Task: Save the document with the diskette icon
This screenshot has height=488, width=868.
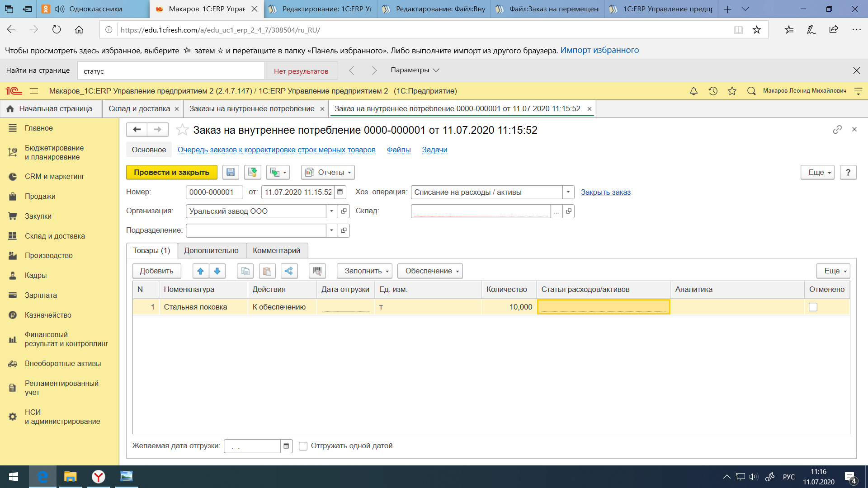Action: pyautogui.click(x=231, y=172)
